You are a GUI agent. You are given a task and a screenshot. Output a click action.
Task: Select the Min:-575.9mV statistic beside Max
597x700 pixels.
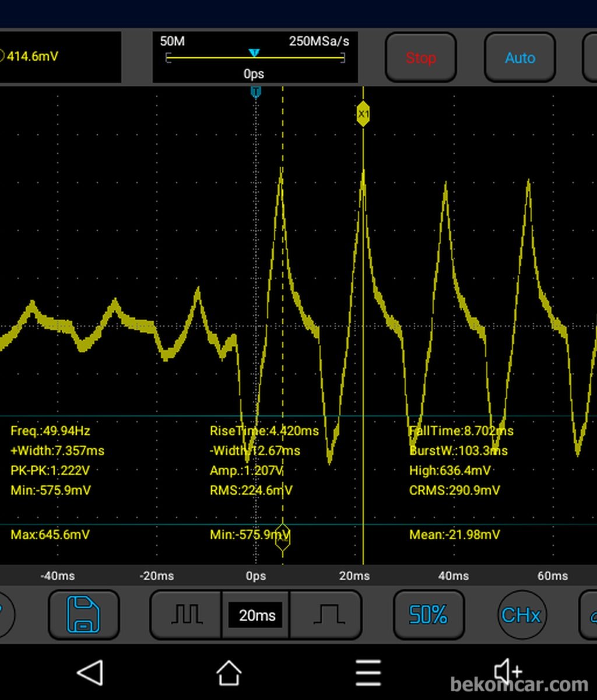(x=250, y=534)
